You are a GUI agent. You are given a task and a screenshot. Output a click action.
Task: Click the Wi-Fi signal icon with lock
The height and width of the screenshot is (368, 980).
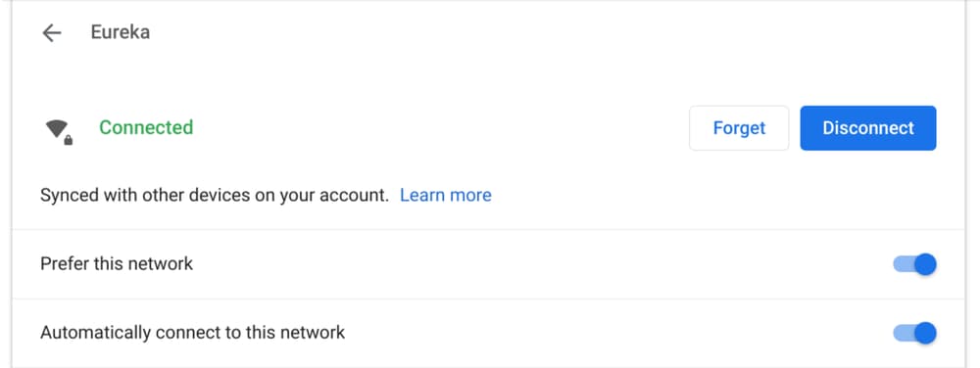pos(59,131)
